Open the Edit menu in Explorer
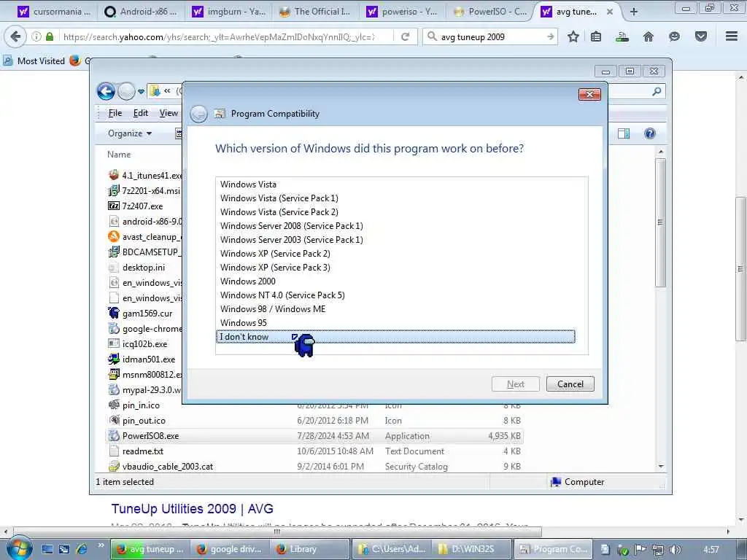 (x=141, y=113)
